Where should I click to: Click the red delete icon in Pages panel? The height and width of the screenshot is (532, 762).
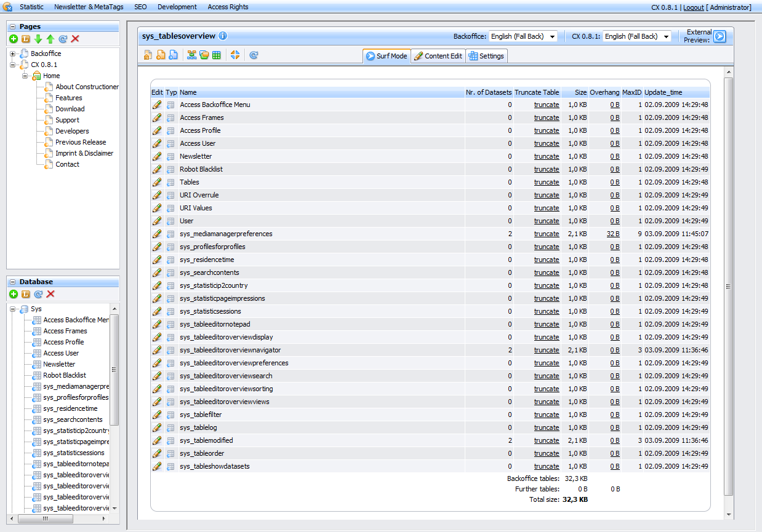point(75,39)
